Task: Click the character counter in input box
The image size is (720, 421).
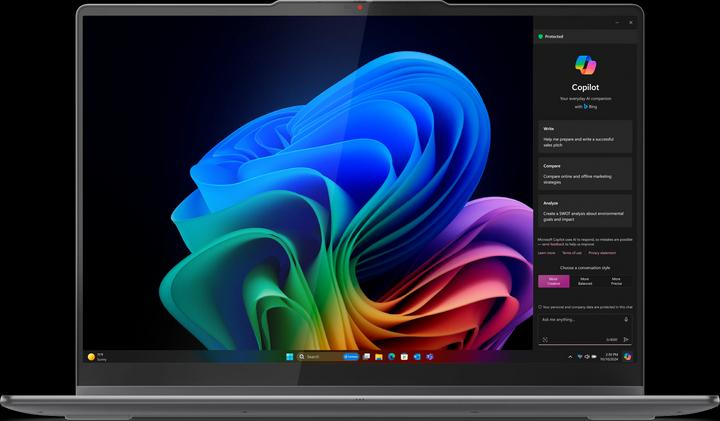Action: tap(612, 340)
